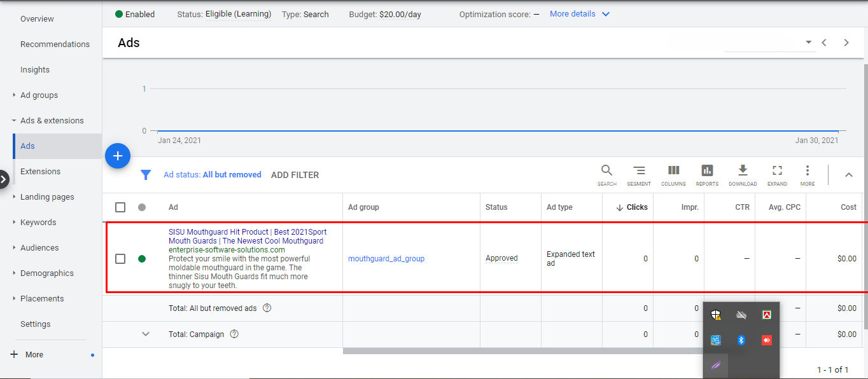Go to Recommendations in sidebar

pos(55,45)
